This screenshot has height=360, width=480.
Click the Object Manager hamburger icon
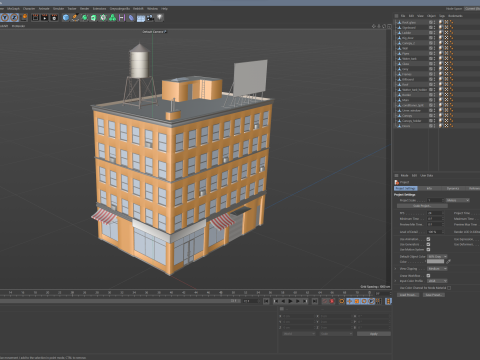(396, 16)
